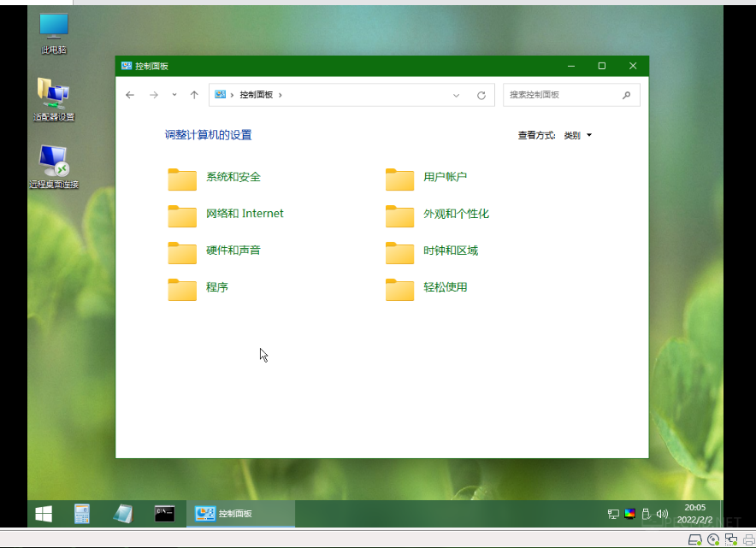Click the 查看方式 label
The image size is (756, 548).
536,135
